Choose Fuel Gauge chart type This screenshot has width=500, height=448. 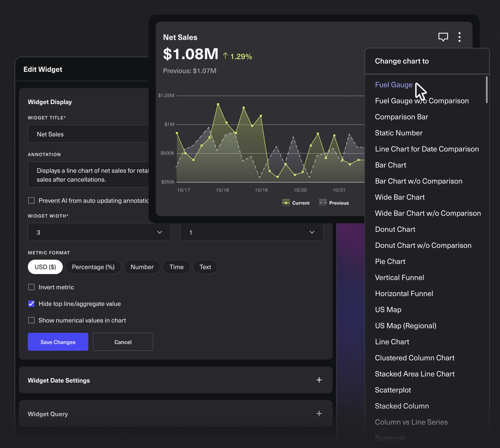click(394, 85)
